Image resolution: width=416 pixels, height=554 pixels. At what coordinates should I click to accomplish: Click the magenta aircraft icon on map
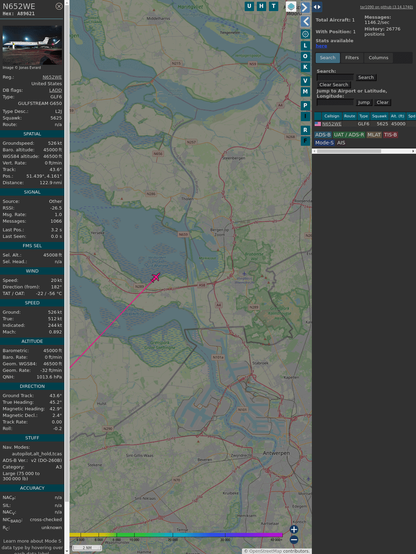pyautogui.click(x=155, y=278)
